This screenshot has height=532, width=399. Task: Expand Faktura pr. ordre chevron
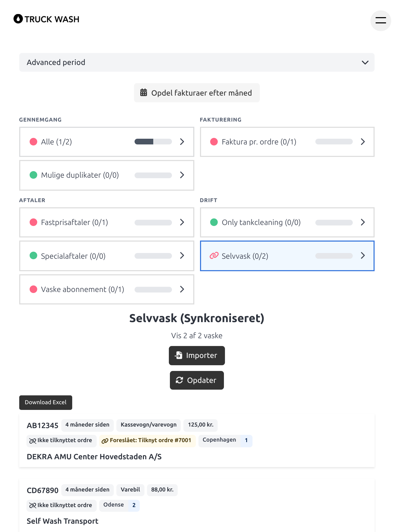coord(363,142)
